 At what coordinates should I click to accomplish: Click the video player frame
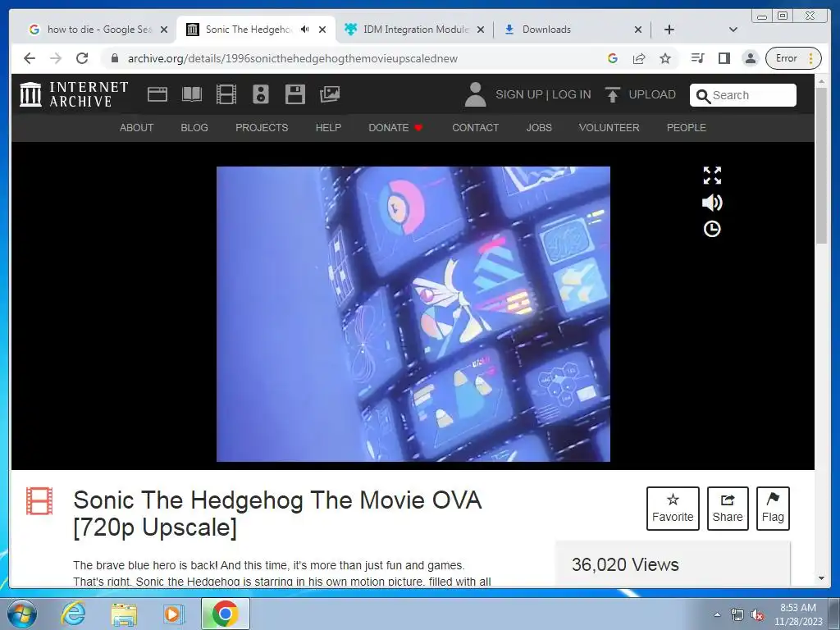pyautogui.click(x=413, y=314)
